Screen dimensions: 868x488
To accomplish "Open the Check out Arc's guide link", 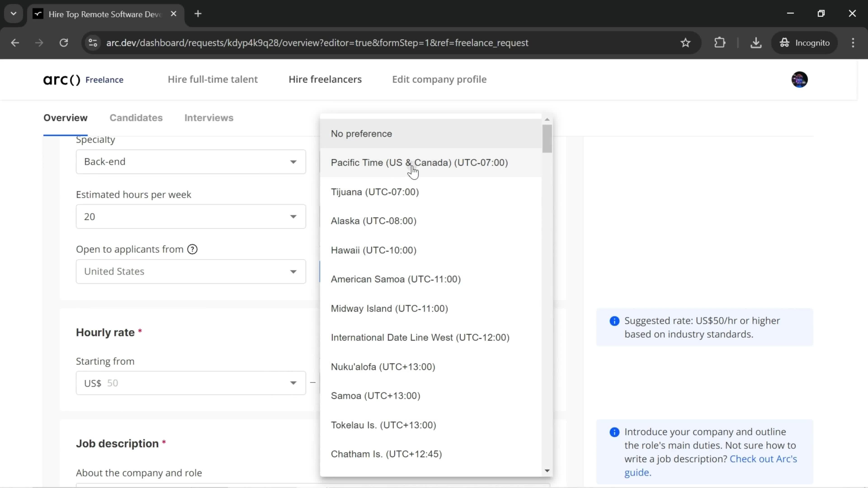I will point(711,466).
